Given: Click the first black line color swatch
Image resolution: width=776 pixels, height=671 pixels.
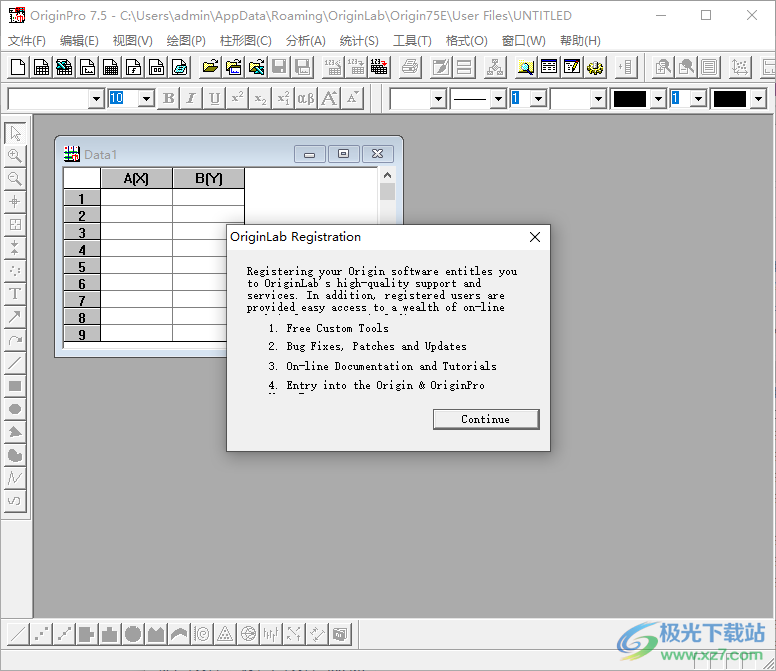Looking at the screenshot, I should pos(630,99).
